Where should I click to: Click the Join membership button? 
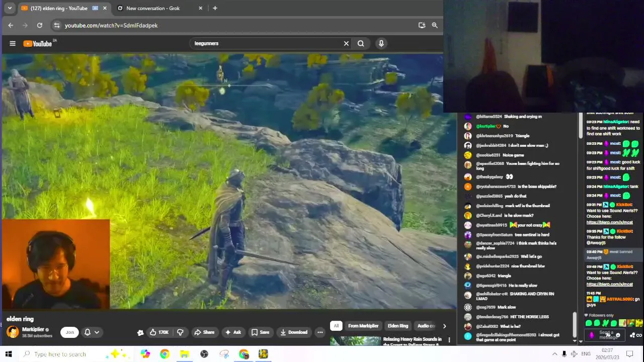click(x=69, y=332)
